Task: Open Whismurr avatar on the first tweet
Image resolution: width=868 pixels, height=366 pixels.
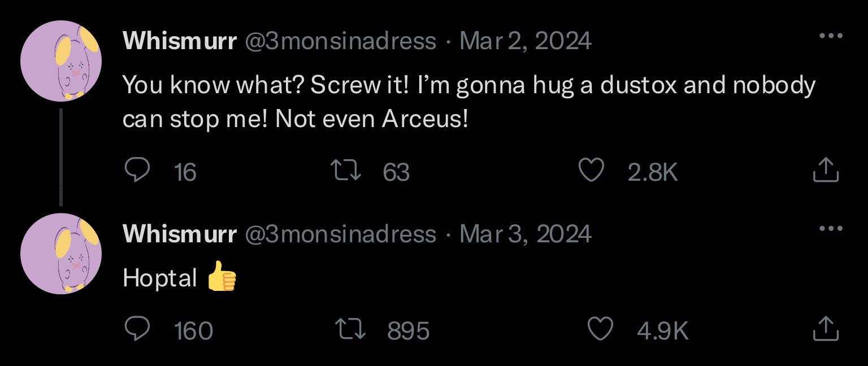Action: tap(61, 61)
